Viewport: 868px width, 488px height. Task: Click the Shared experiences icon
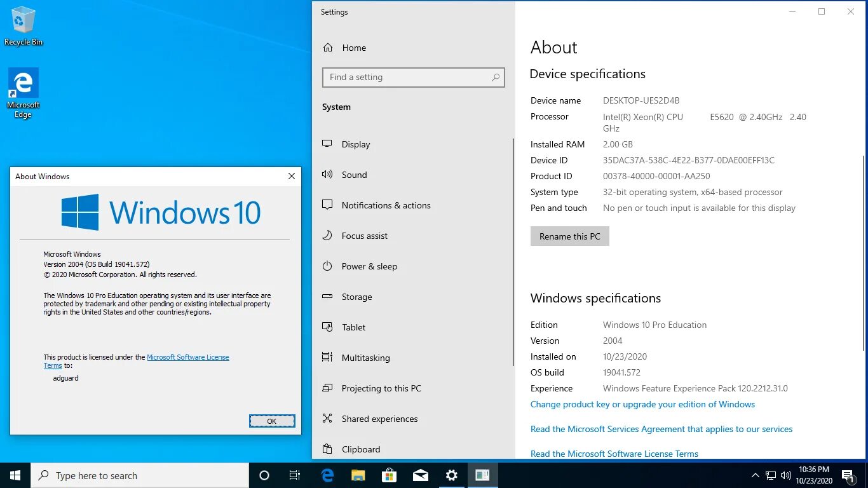[x=327, y=419]
